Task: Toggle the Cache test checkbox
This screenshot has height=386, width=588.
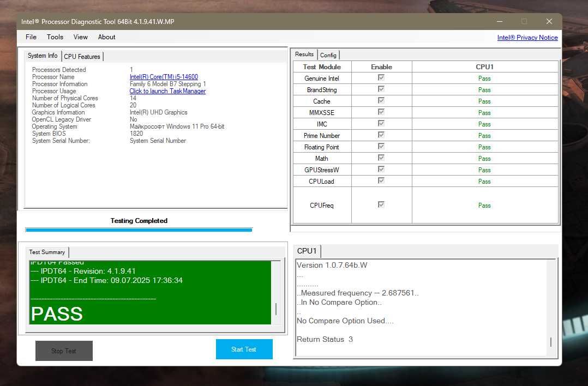Action: (381, 100)
